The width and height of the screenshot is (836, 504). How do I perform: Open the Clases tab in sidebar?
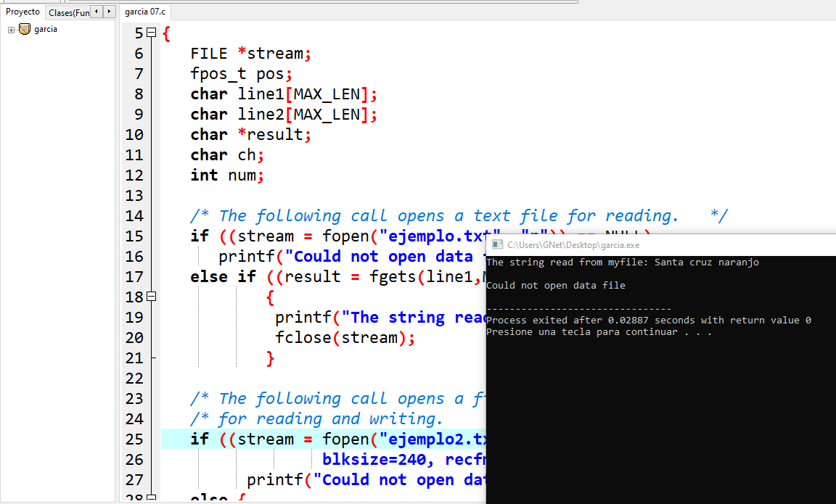click(x=69, y=12)
